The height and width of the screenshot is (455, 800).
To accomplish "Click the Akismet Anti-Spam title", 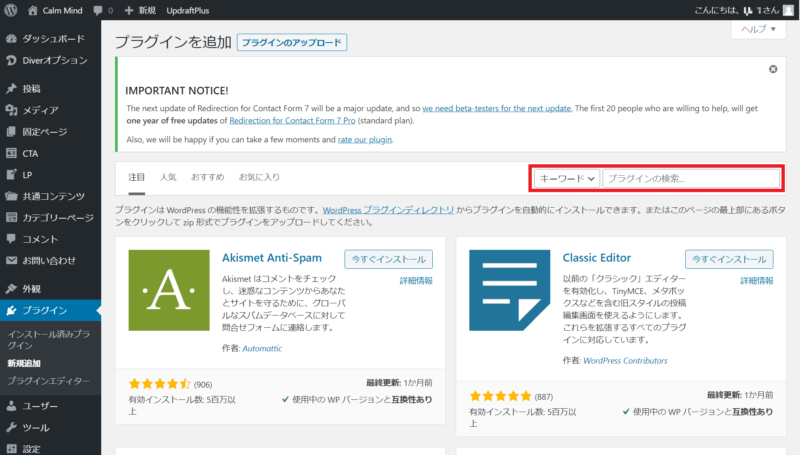I will (272, 258).
